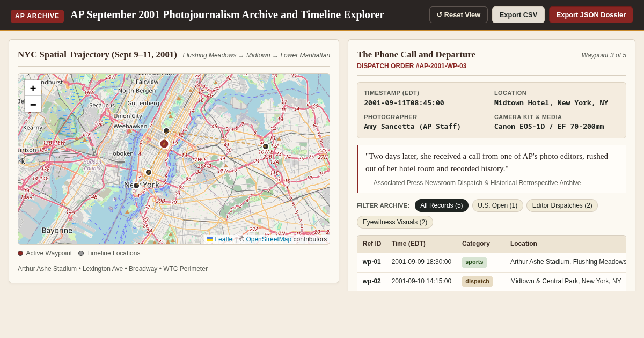644x338 pixels.
Task: Click the Timeline Locations legend entry
Action: point(109,253)
